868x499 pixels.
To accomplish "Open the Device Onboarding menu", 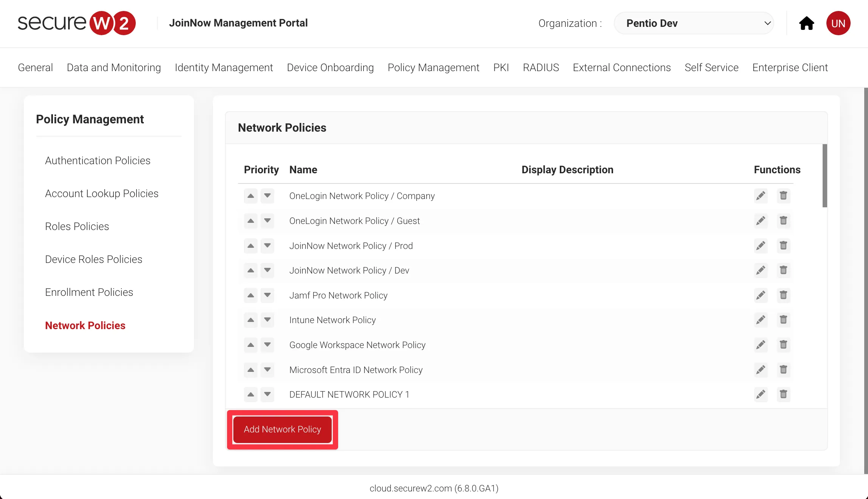I will coord(330,68).
